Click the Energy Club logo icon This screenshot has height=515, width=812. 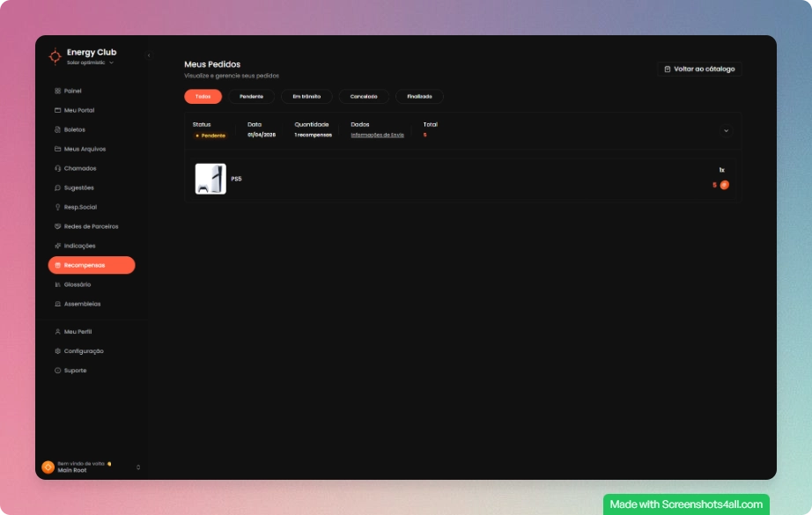pyautogui.click(x=55, y=56)
